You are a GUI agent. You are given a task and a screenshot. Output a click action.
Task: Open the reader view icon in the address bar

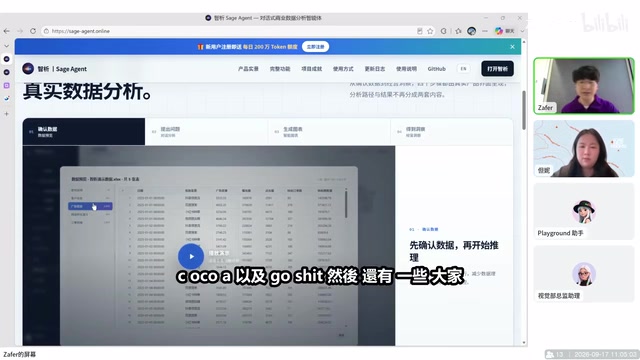click(420, 31)
